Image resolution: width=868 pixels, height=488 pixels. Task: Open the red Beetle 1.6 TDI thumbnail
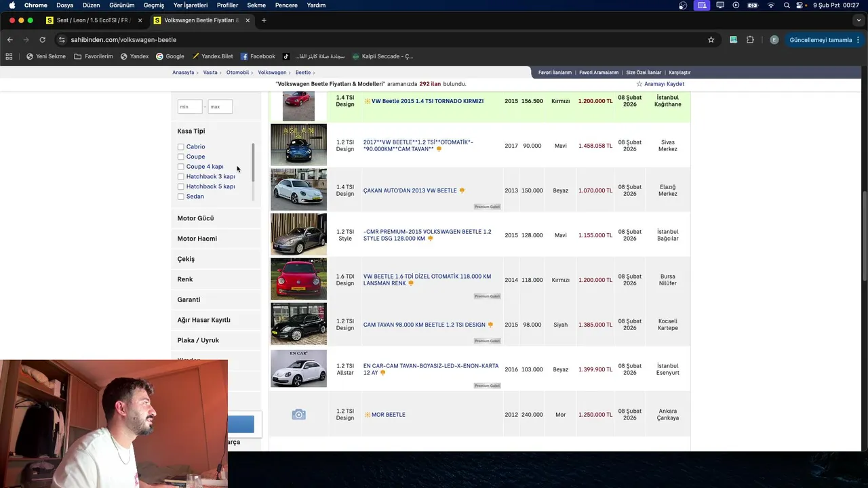click(x=298, y=279)
